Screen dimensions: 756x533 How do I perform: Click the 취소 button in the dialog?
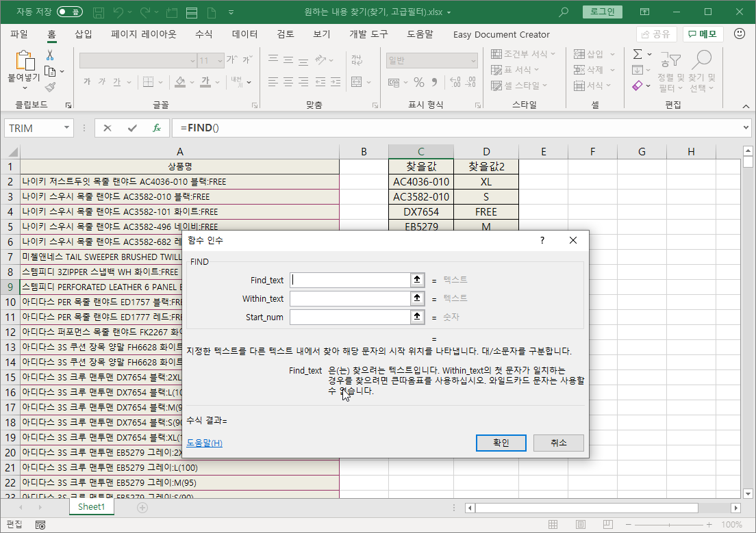558,443
